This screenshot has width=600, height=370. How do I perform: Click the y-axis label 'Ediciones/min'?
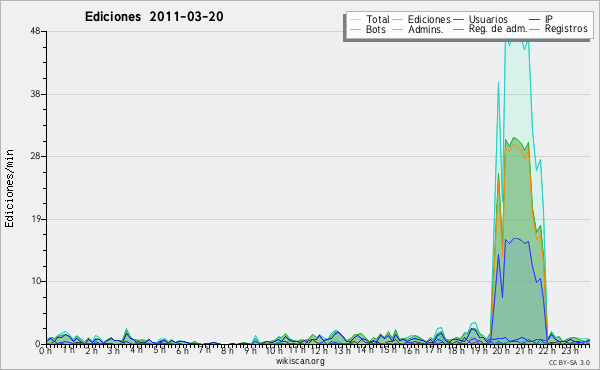pyautogui.click(x=9, y=188)
